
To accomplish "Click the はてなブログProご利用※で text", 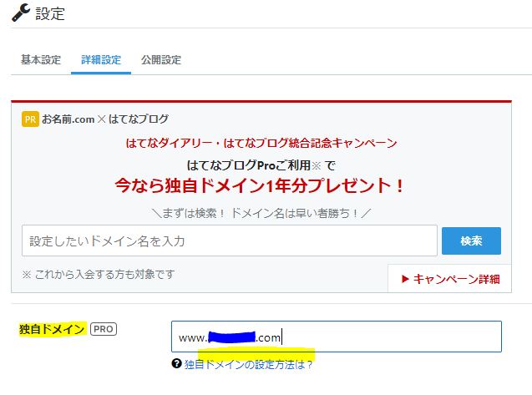I will point(261,165).
